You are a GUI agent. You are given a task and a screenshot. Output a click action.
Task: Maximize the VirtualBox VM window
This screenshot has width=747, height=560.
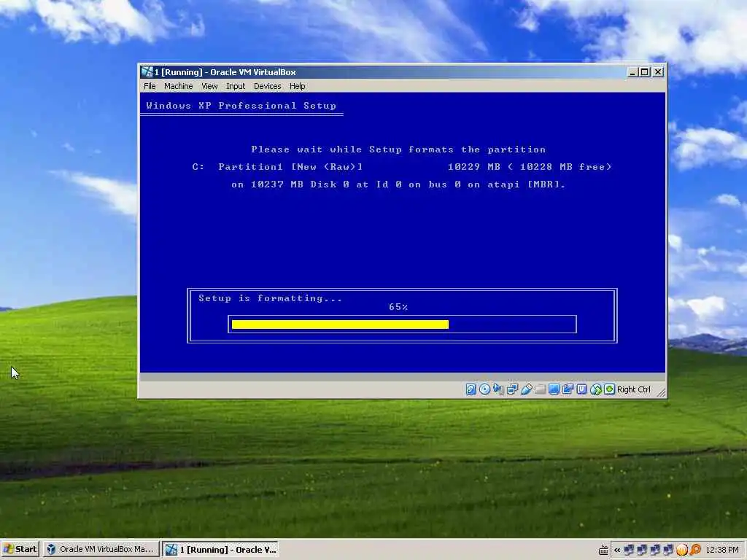click(644, 72)
